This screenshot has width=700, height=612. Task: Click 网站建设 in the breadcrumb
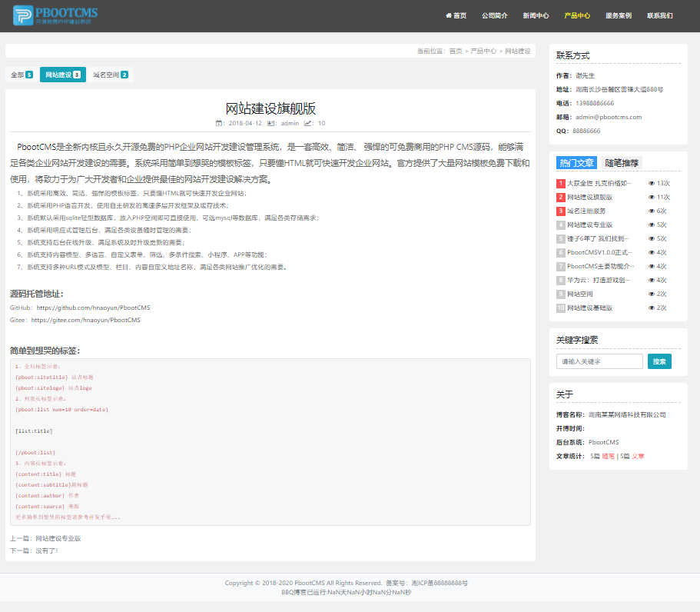[518, 51]
